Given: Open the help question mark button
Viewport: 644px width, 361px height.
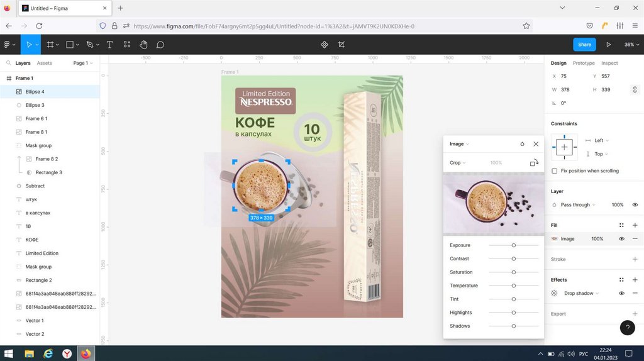Looking at the screenshot, I should coord(627,327).
